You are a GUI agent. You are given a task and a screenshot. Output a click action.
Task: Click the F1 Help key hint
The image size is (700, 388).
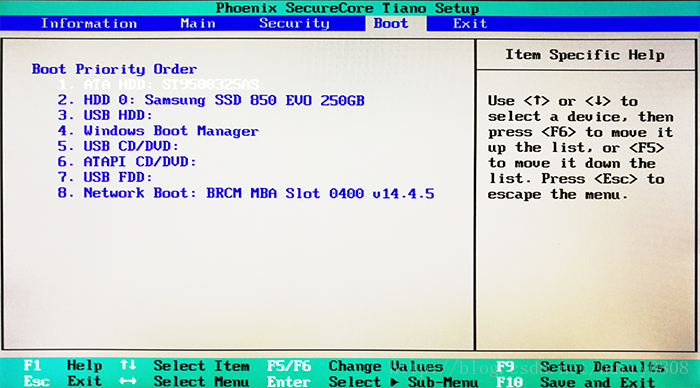pos(62,366)
